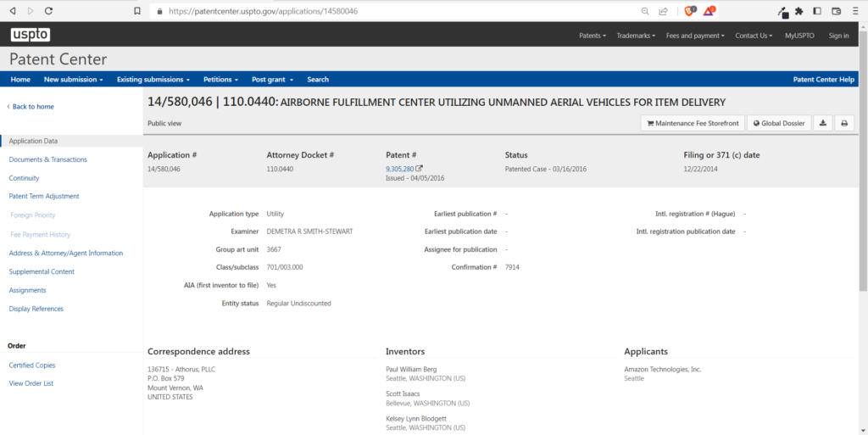Click the Maintenance Fee Storefront button
The width and height of the screenshot is (868, 435).
(692, 123)
